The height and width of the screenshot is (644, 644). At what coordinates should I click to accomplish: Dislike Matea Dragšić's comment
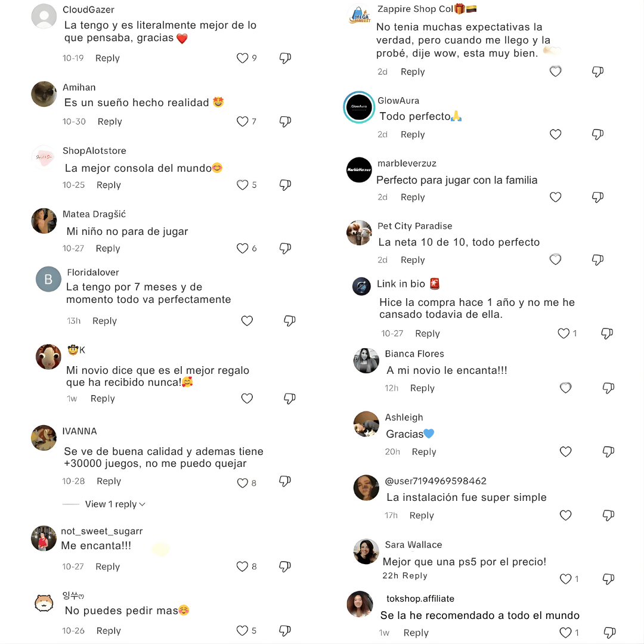click(x=285, y=248)
